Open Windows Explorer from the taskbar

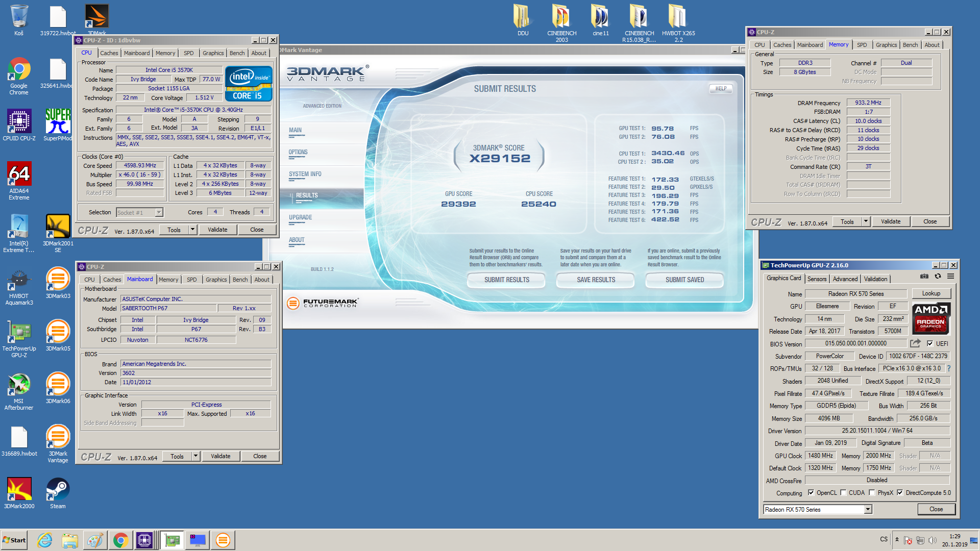coord(70,540)
